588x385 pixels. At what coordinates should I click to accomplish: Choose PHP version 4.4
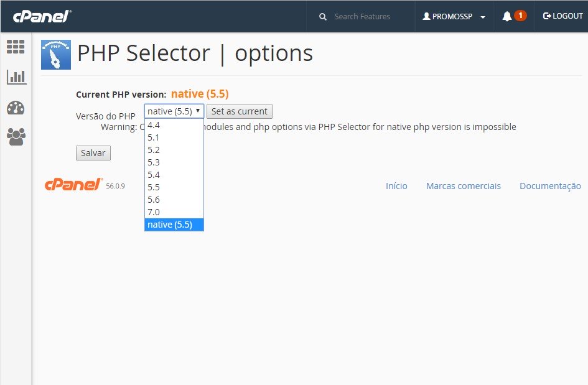coord(174,125)
